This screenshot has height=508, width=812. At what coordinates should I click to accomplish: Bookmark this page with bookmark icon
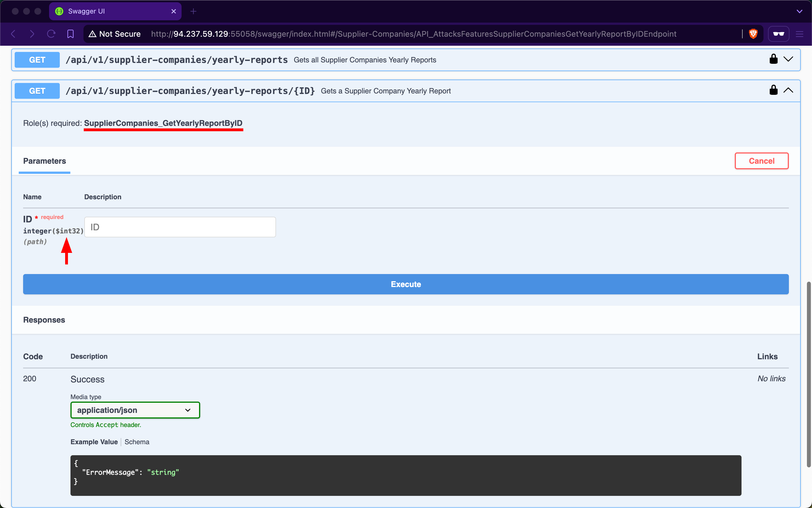[x=70, y=34]
